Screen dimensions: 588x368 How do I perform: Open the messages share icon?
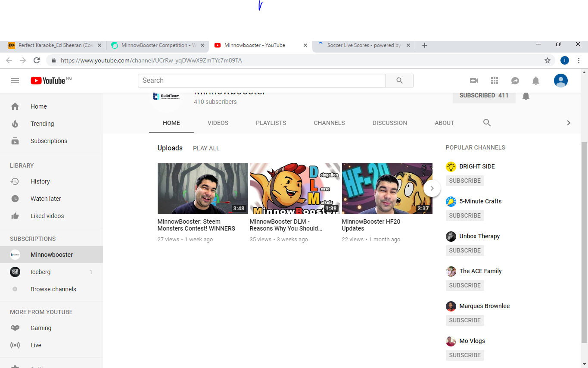click(515, 81)
